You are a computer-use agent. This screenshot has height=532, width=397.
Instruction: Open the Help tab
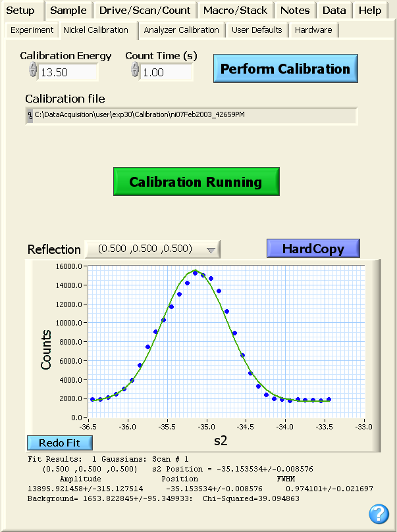(x=370, y=11)
